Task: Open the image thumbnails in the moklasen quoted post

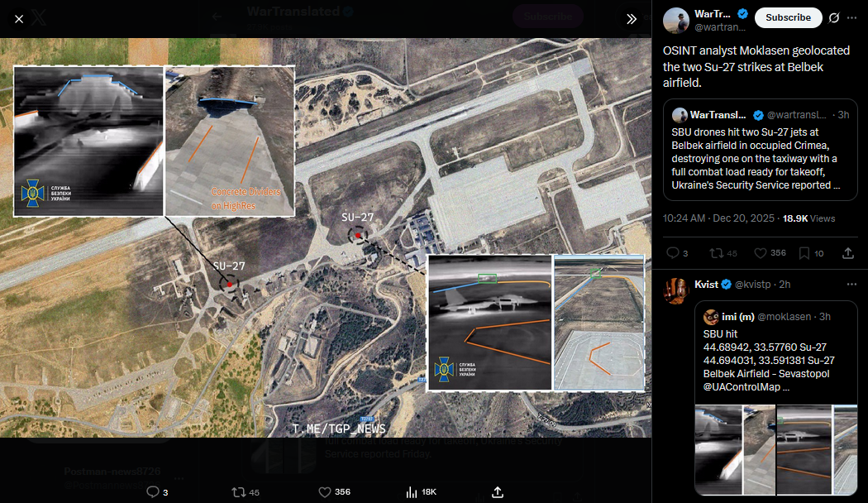Action: pyautogui.click(x=776, y=450)
